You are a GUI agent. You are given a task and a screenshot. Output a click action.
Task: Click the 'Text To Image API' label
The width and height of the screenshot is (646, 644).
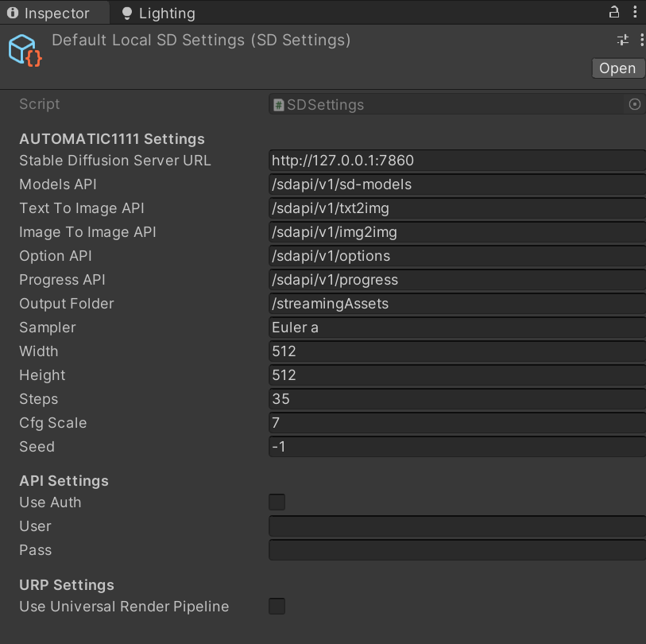point(82,208)
